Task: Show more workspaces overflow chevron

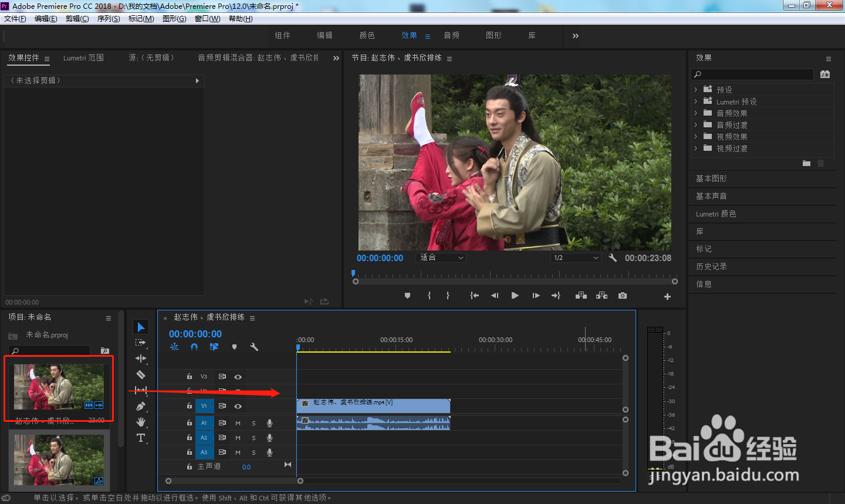Action: 576,36
